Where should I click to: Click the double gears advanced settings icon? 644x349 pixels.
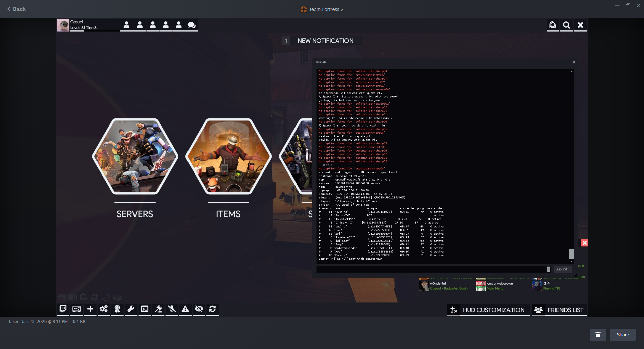coord(104,309)
